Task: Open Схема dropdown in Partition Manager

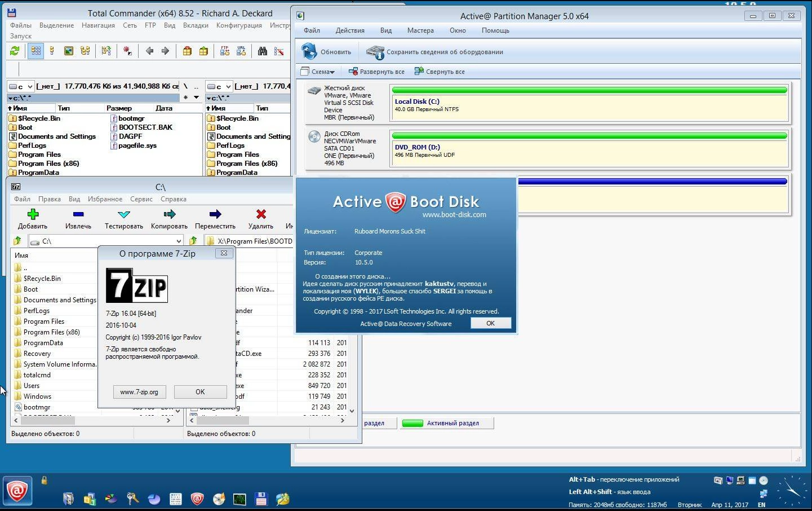Action: pyautogui.click(x=318, y=72)
